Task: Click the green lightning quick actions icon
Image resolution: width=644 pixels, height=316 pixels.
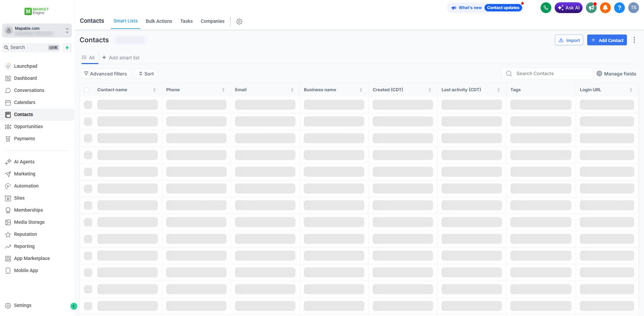Action: coord(67,48)
